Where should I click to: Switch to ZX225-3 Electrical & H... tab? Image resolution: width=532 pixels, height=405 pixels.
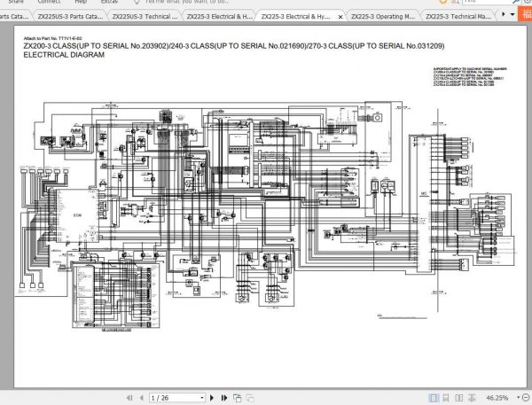click(x=219, y=16)
